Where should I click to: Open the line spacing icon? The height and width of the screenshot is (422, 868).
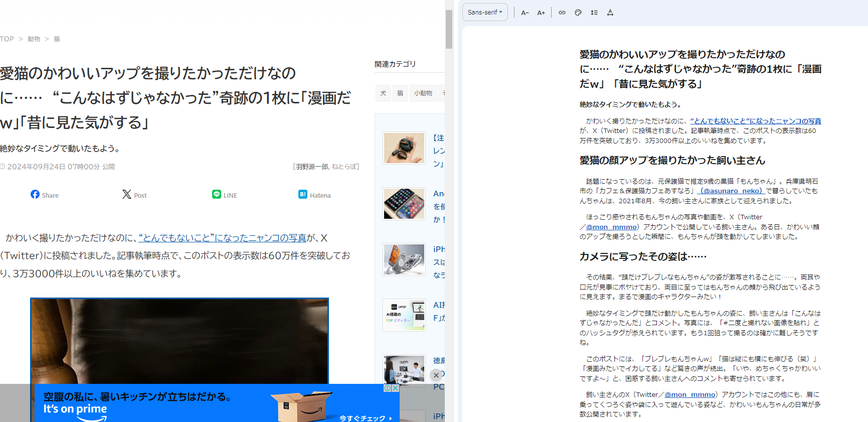pyautogui.click(x=594, y=13)
